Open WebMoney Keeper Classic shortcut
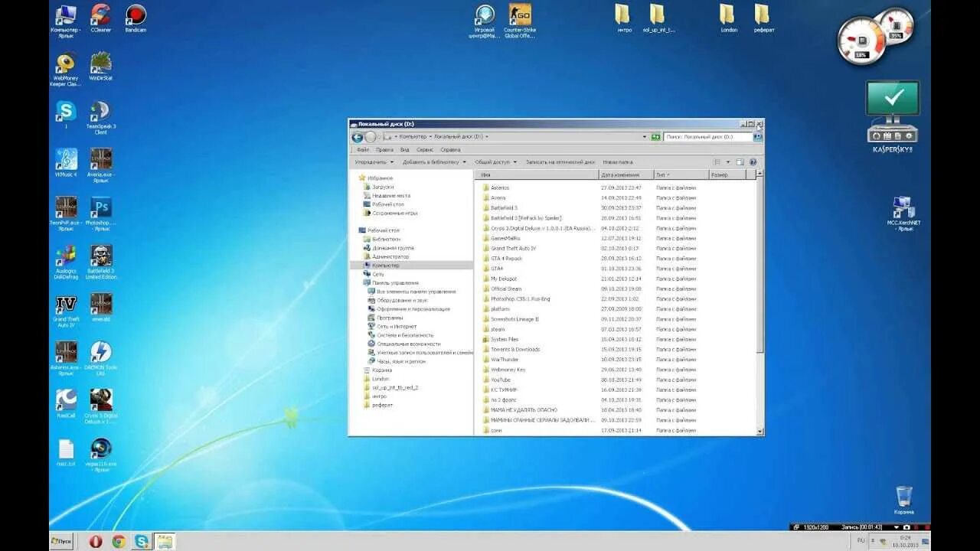The height and width of the screenshot is (551, 980). coord(66,70)
